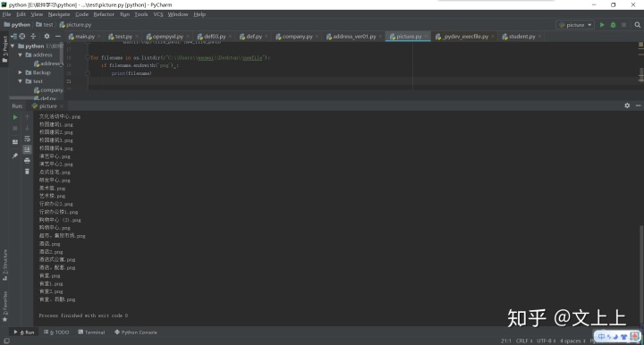Close the picture tab in Run panel
Viewport: 644px width, 345px height.
[x=62, y=106]
